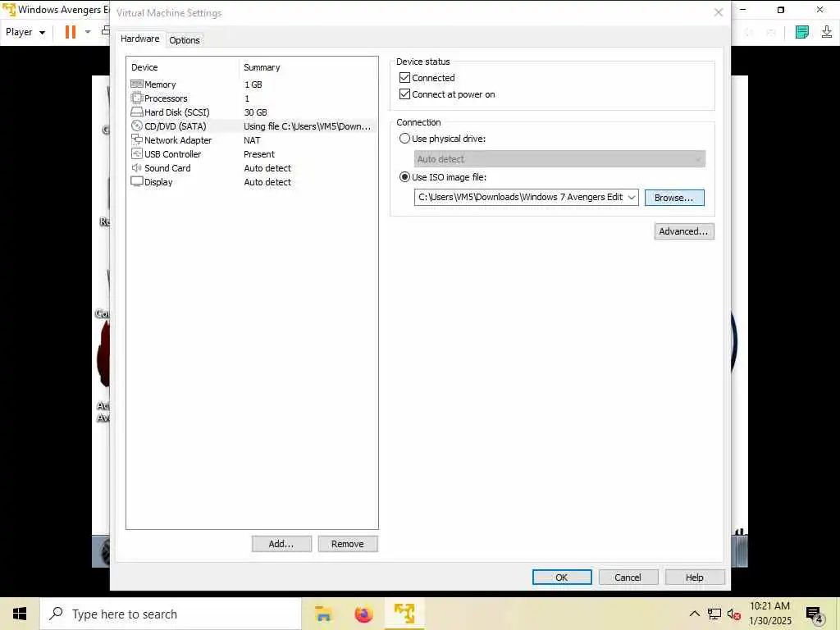
Task: Select Use physical drive option
Action: (x=404, y=138)
